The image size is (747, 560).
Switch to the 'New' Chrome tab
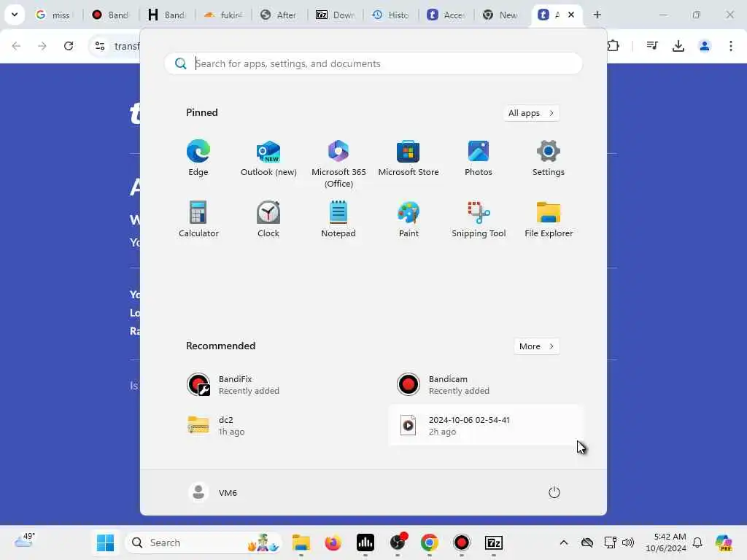click(500, 15)
